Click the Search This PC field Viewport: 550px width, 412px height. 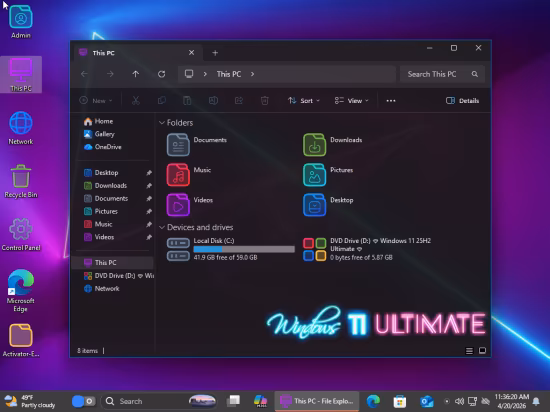click(x=442, y=74)
